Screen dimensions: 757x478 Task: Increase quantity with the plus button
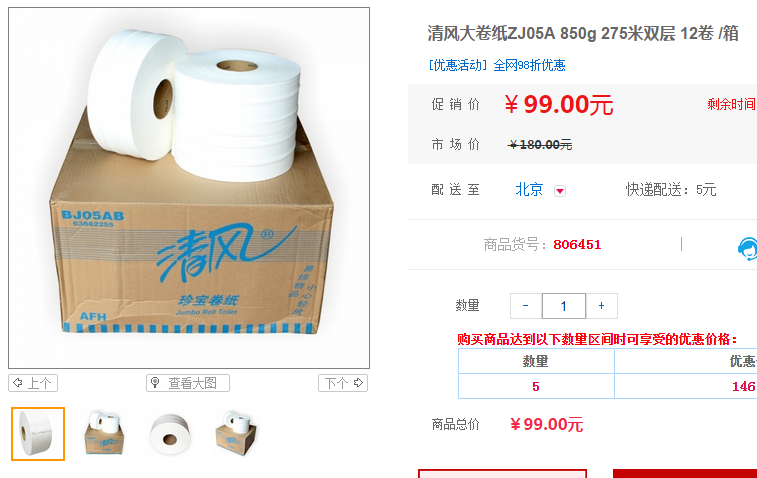(602, 306)
